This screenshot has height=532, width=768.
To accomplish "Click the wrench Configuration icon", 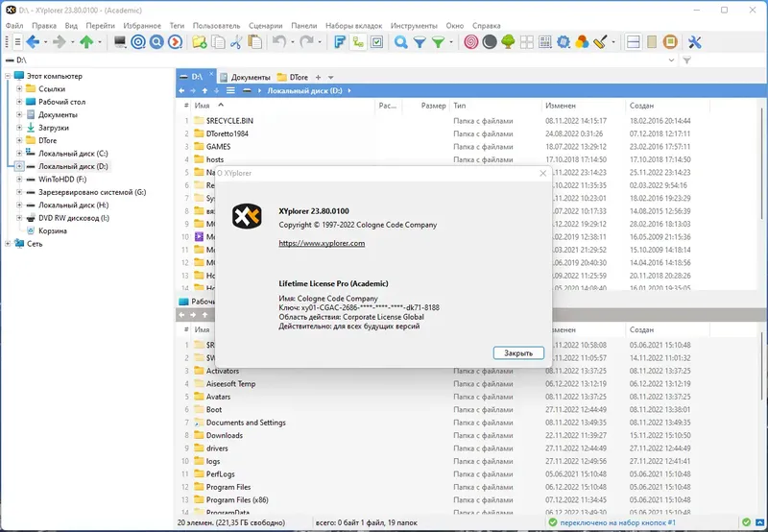I will click(694, 42).
